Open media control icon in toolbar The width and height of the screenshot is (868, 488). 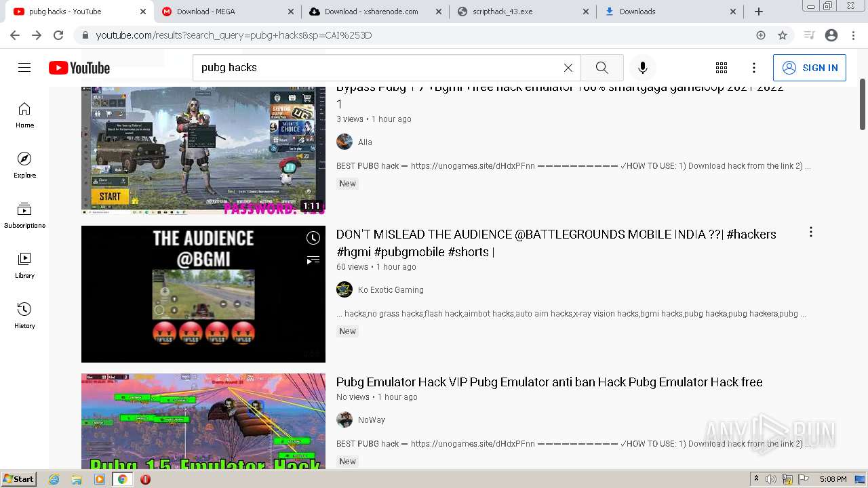click(809, 35)
